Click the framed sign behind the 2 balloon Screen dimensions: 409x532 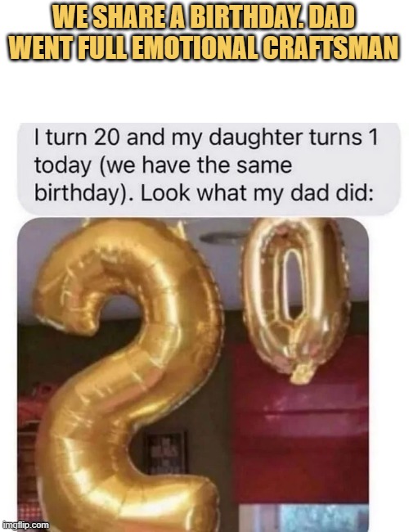[x=166, y=453]
